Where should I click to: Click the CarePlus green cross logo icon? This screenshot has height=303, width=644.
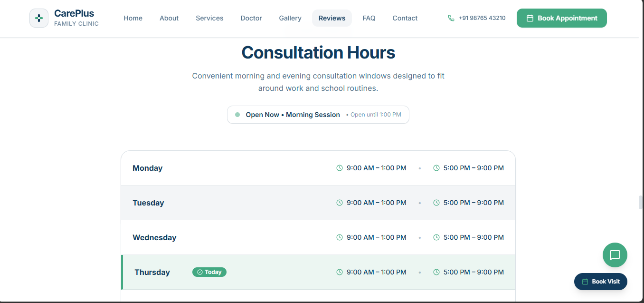pos(39,18)
